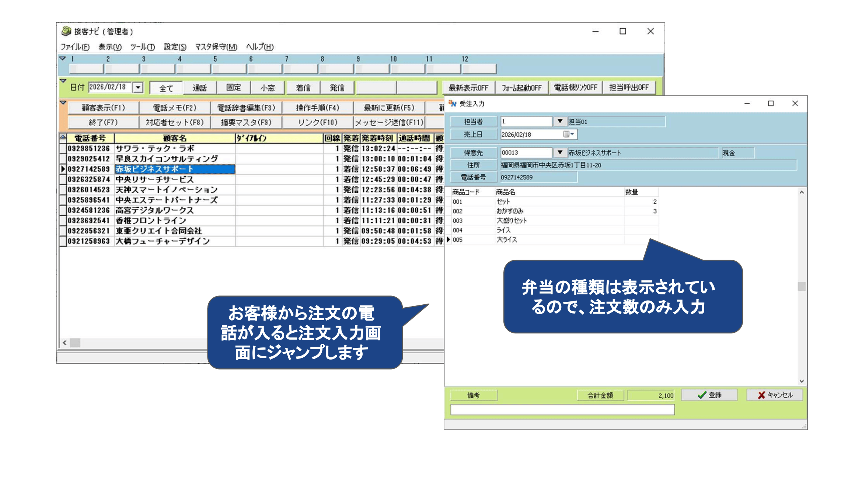
Task: Select the 通話 call filter
Action: click(199, 87)
